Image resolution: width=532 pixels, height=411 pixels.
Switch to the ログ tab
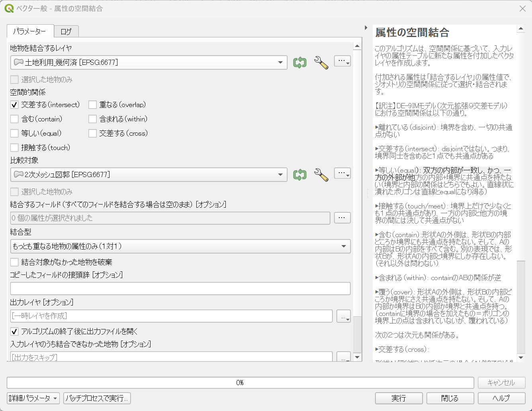pyautogui.click(x=66, y=31)
